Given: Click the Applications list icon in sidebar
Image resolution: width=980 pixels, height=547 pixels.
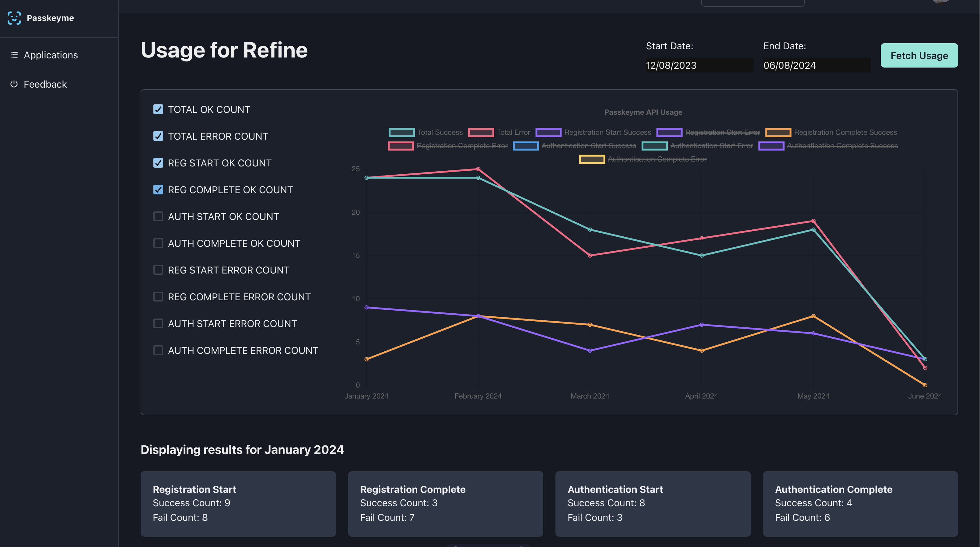Looking at the screenshot, I should tap(14, 55).
